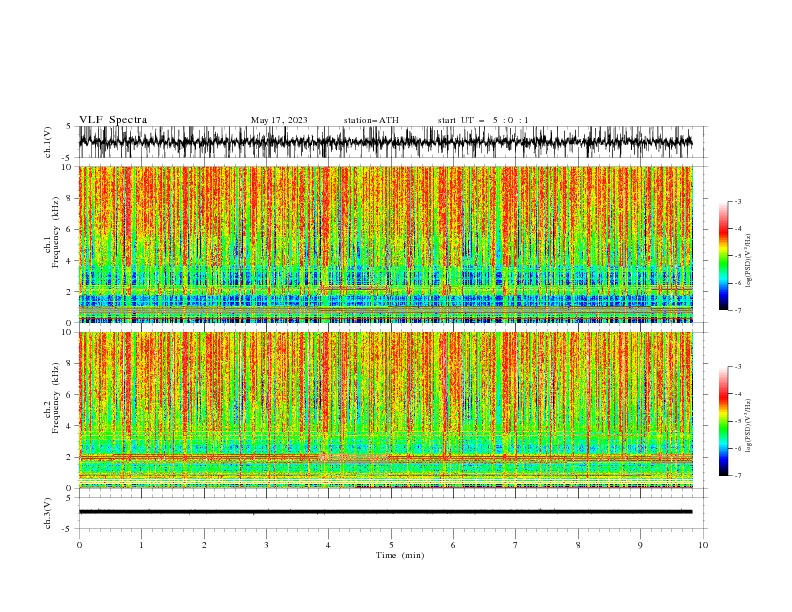Click the "-7" tick on ch.2 colorbar
This screenshot has height=612, width=792.
tap(737, 476)
